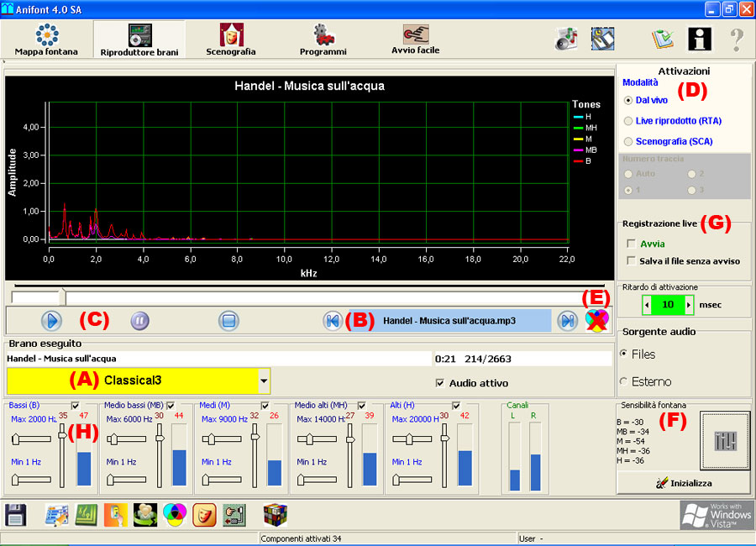
Task: Click the pointing hand switch icon
Action: click(x=234, y=515)
